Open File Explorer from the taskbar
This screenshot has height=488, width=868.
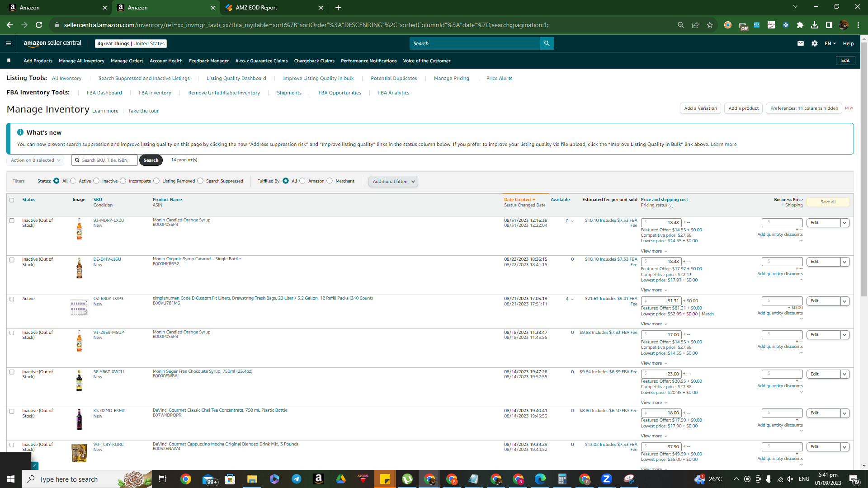pos(252,479)
